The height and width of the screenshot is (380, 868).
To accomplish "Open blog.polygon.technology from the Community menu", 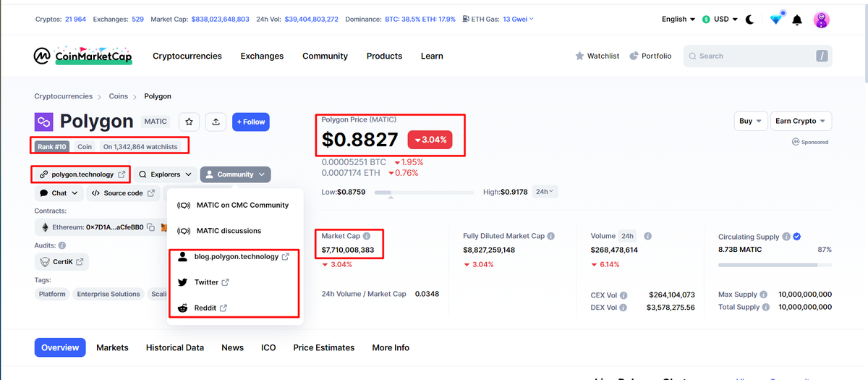I will coord(235,257).
